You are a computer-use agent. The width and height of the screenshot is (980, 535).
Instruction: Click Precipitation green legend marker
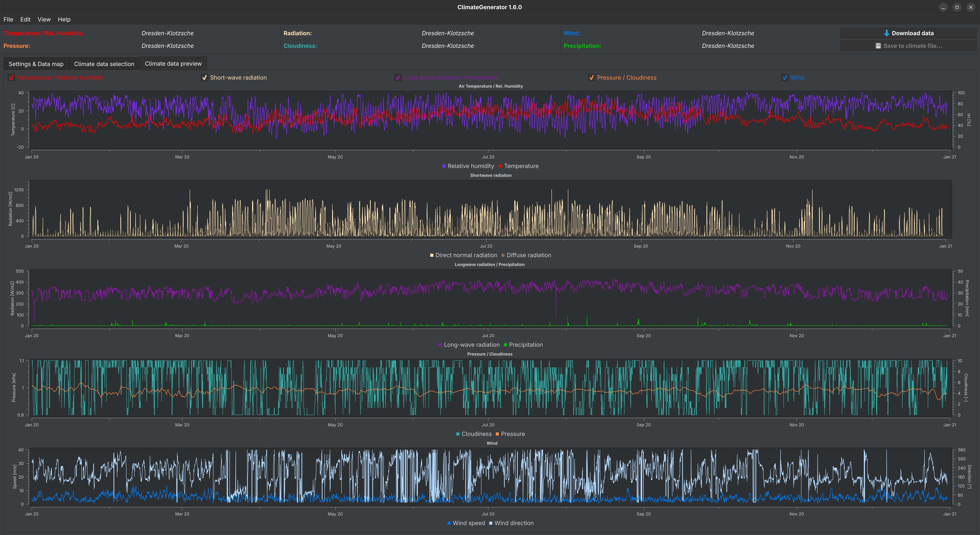505,345
